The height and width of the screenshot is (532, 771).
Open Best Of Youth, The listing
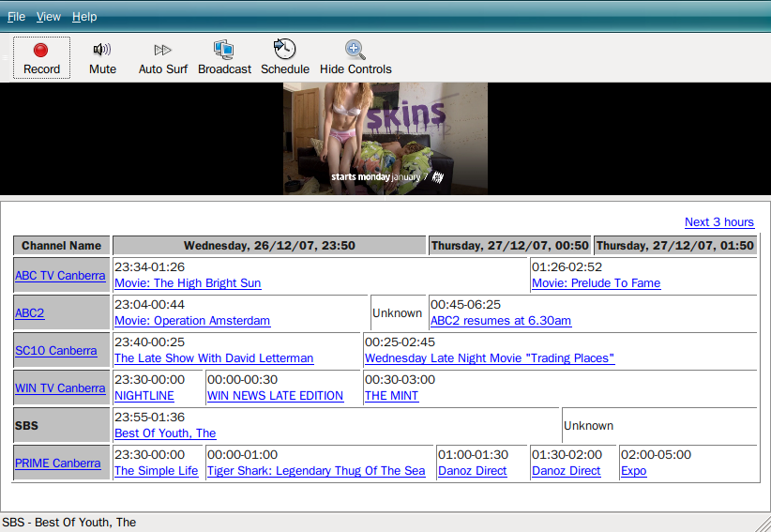(x=165, y=433)
